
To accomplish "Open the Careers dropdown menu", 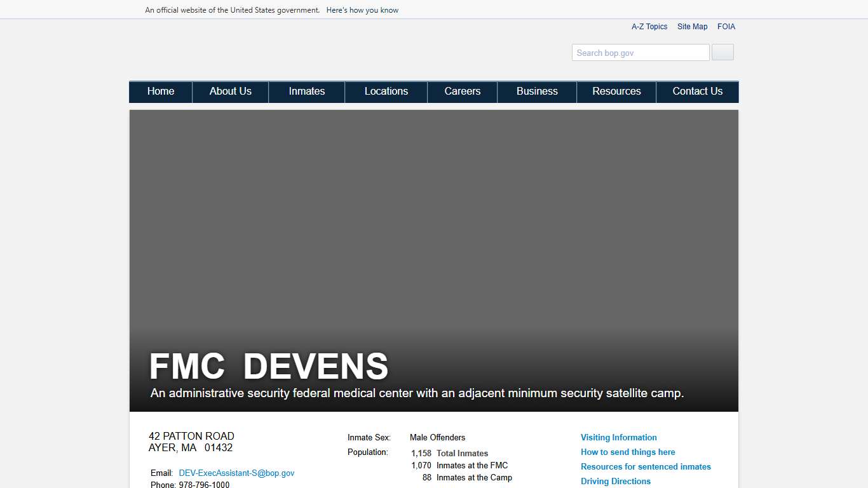I will tap(462, 91).
